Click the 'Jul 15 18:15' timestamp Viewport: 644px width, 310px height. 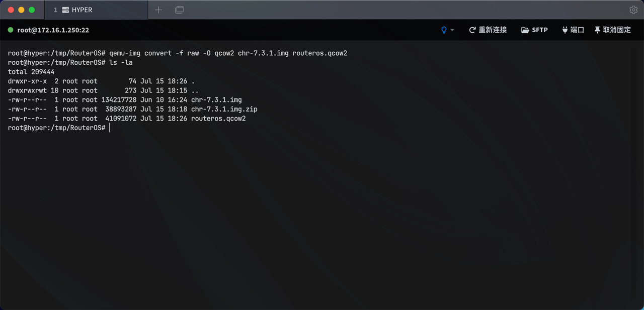[164, 90]
